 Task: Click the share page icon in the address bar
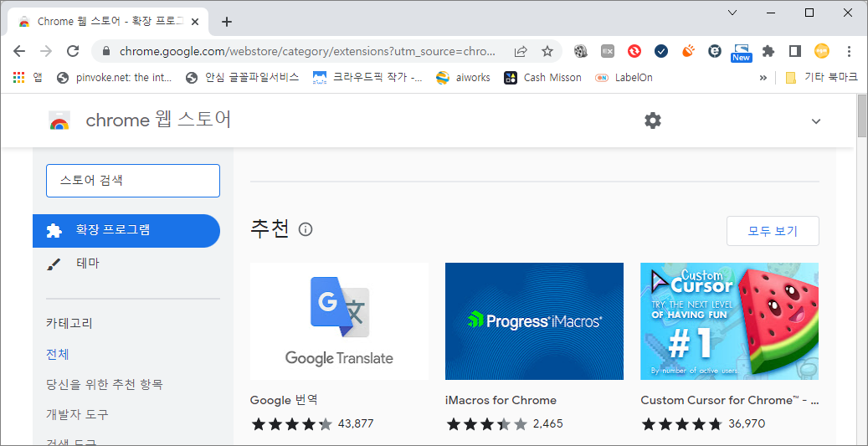pyautogui.click(x=521, y=52)
